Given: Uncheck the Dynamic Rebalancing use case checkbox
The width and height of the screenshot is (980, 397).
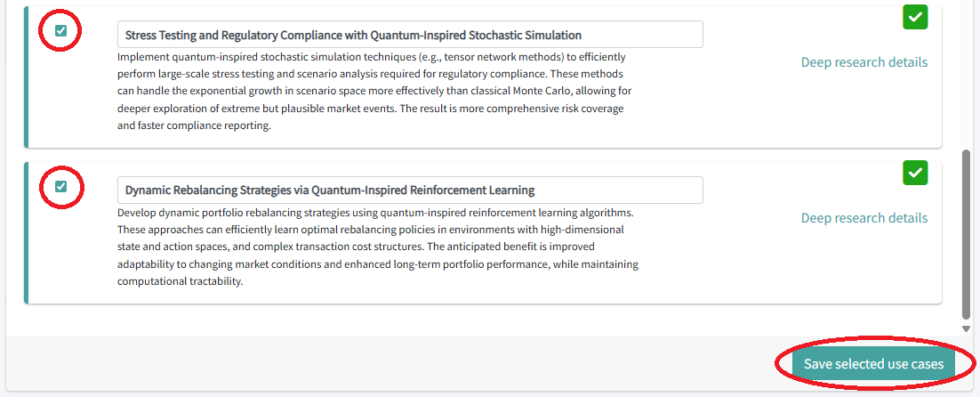Looking at the screenshot, I should pyautogui.click(x=60, y=187).
